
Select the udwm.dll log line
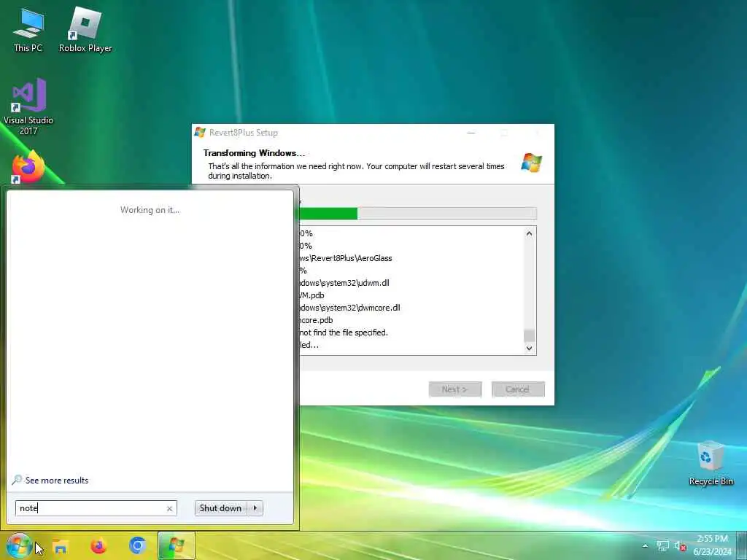tap(344, 283)
